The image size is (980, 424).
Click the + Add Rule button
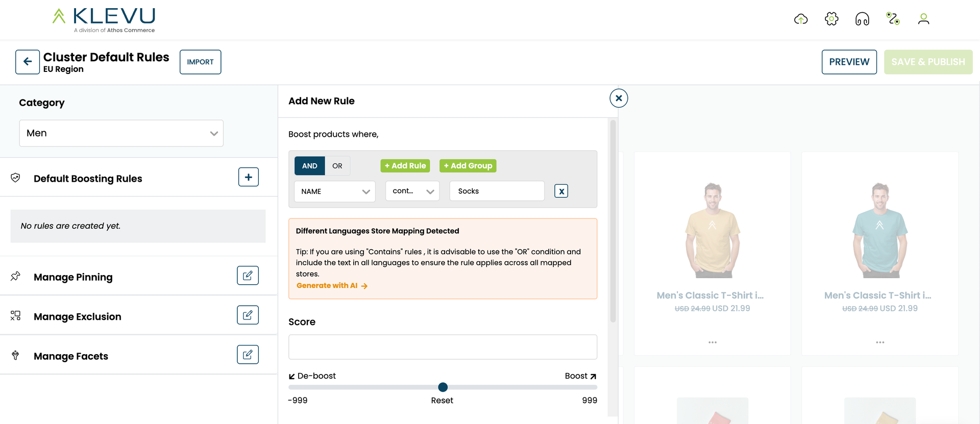point(405,166)
